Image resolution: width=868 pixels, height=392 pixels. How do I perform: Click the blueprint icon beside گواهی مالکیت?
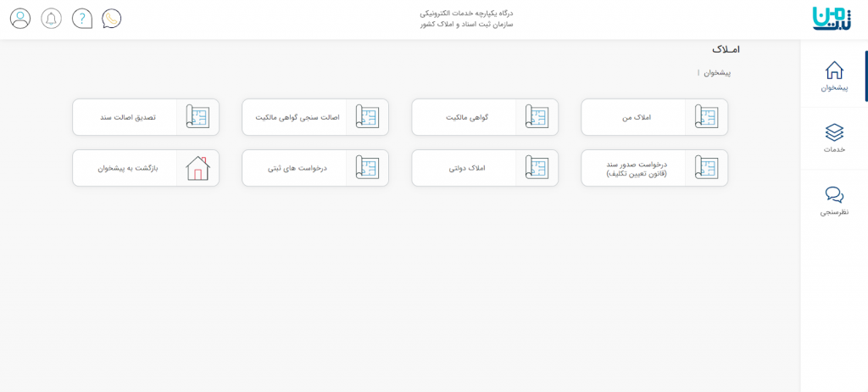(536, 117)
